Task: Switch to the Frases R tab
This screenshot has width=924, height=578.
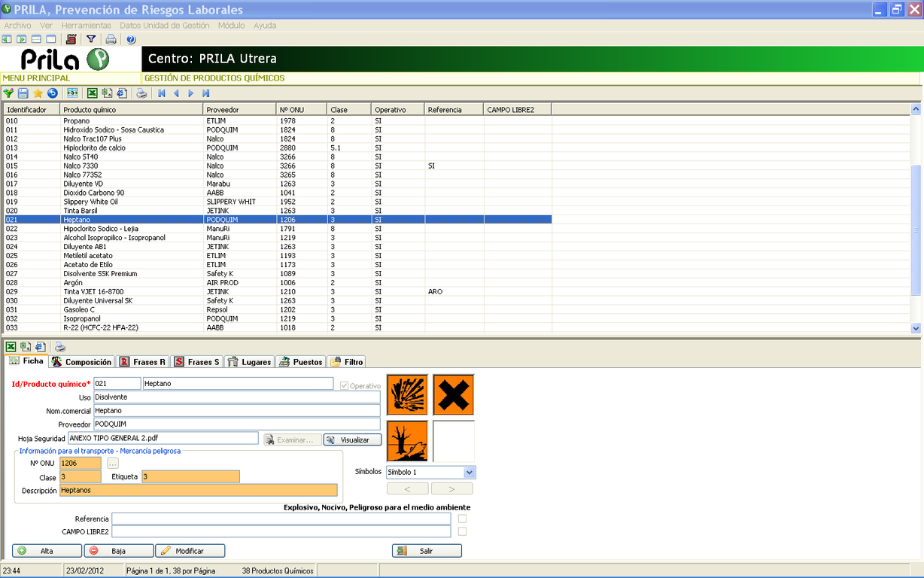Action: click(142, 362)
